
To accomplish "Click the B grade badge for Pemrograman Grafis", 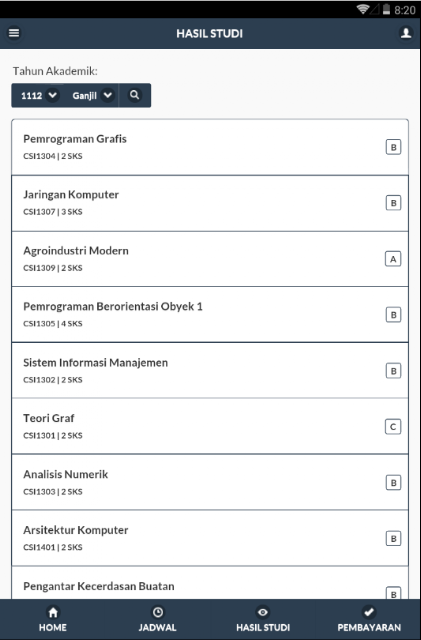I will coord(393,147).
